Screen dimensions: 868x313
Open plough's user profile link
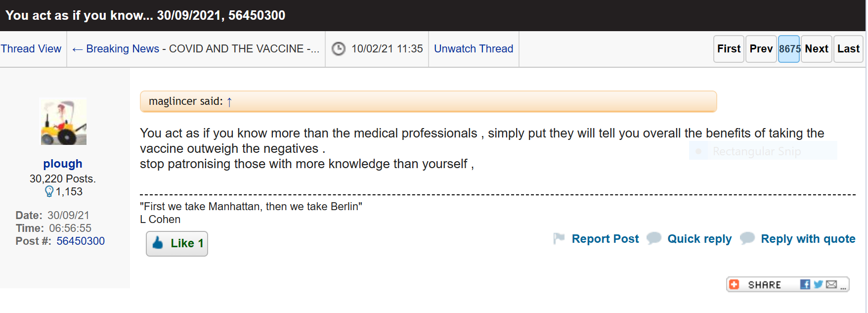63,164
